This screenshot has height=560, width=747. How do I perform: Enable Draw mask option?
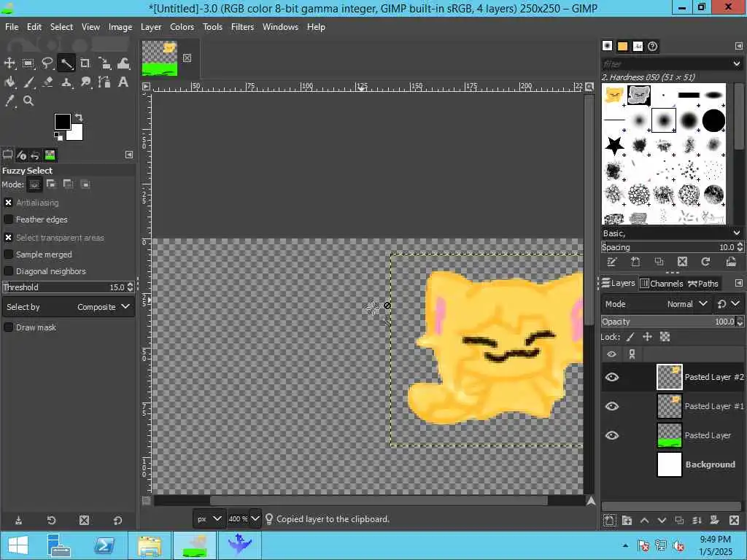[x=9, y=327]
